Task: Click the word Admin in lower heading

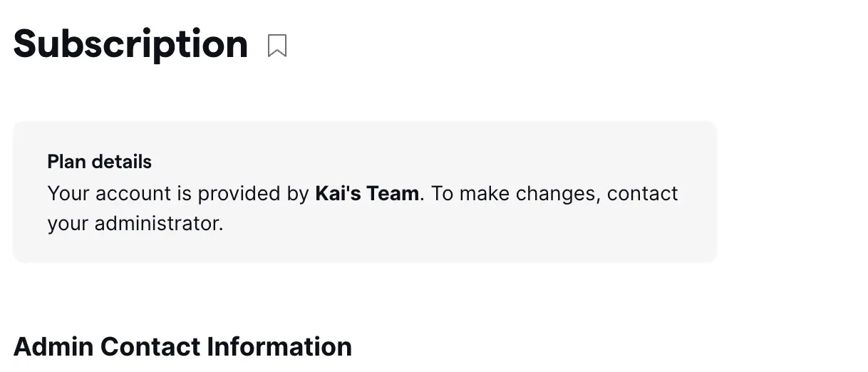Action: (x=53, y=347)
